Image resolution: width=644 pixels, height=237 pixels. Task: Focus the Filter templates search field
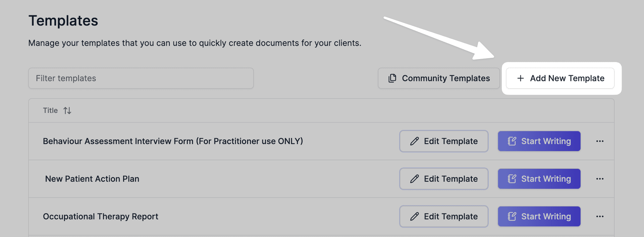pyautogui.click(x=141, y=78)
